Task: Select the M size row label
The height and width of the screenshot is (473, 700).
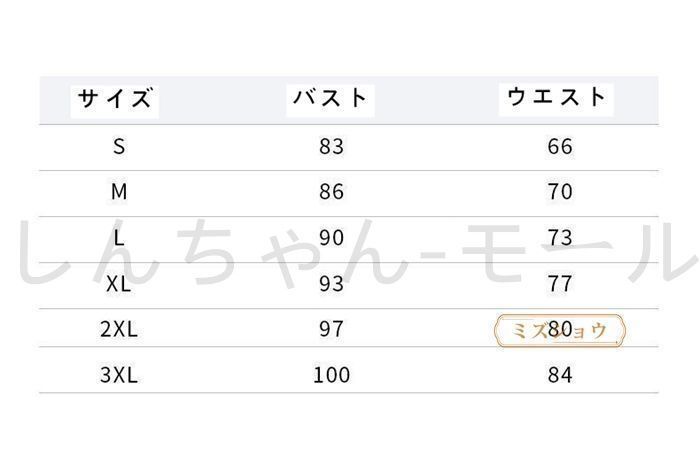Action: [x=119, y=192]
